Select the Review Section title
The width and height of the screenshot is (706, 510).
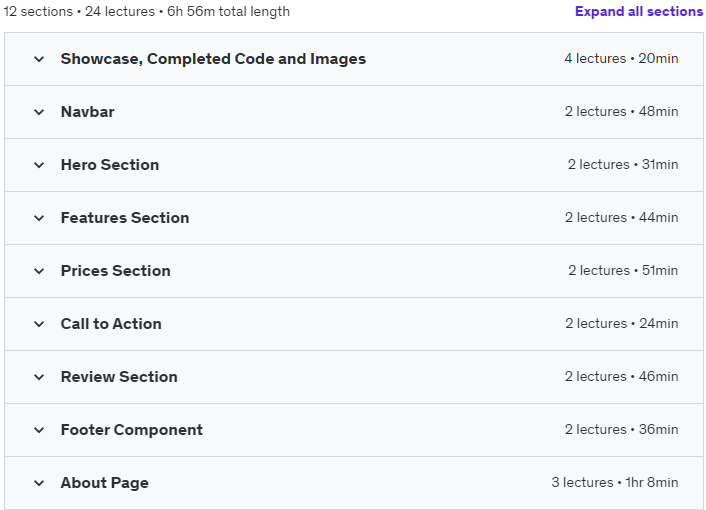tap(119, 377)
